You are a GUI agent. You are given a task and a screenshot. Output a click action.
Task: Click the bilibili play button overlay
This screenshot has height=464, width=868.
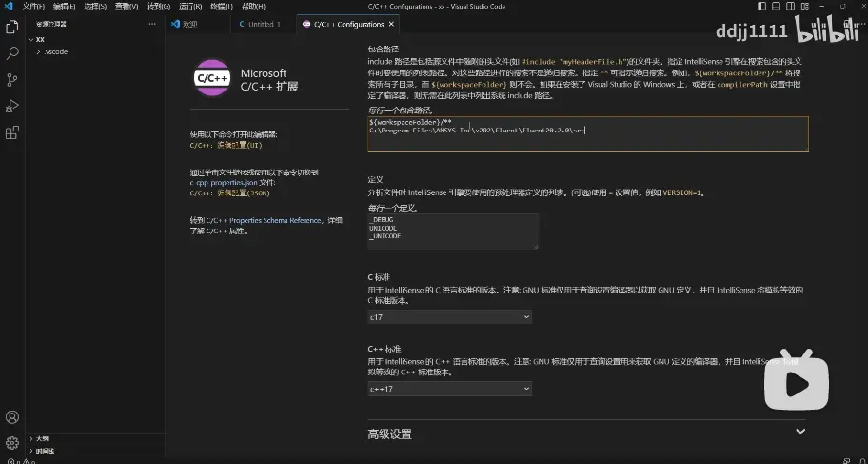click(796, 382)
